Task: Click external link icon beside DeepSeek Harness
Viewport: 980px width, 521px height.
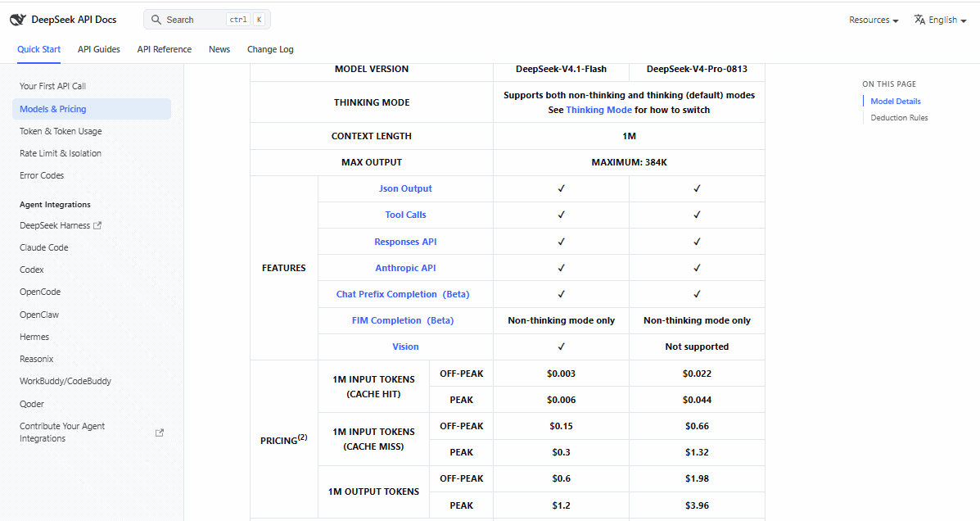Action: pyautogui.click(x=97, y=225)
